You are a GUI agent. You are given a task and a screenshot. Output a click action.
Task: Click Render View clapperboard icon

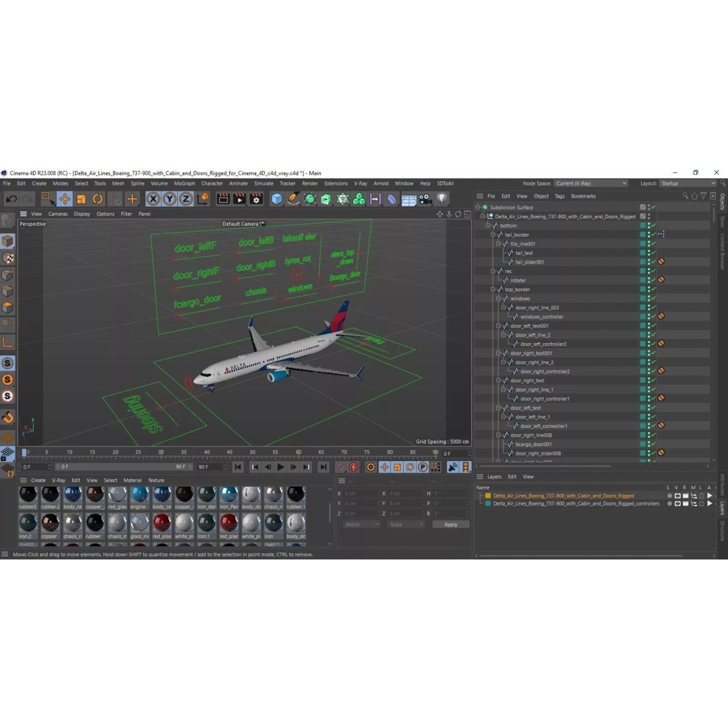pyautogui.click(x=223, y=199)
